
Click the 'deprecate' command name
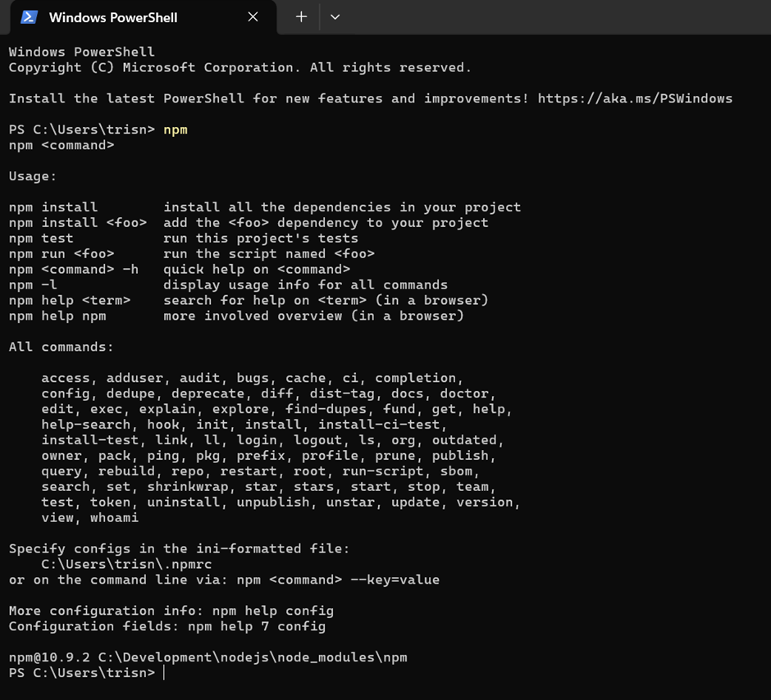click(208, 393)
